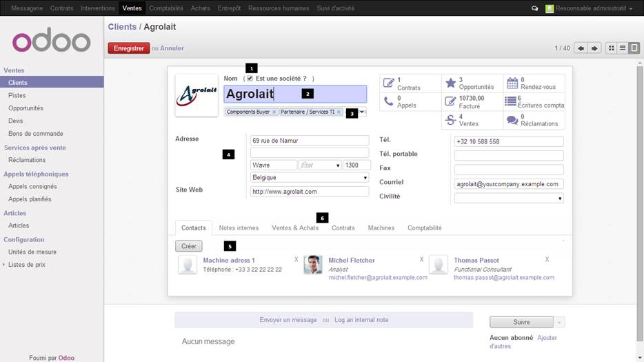
Task: Open the conversations chat icon in top bar
Action: [x=534, y=8]
